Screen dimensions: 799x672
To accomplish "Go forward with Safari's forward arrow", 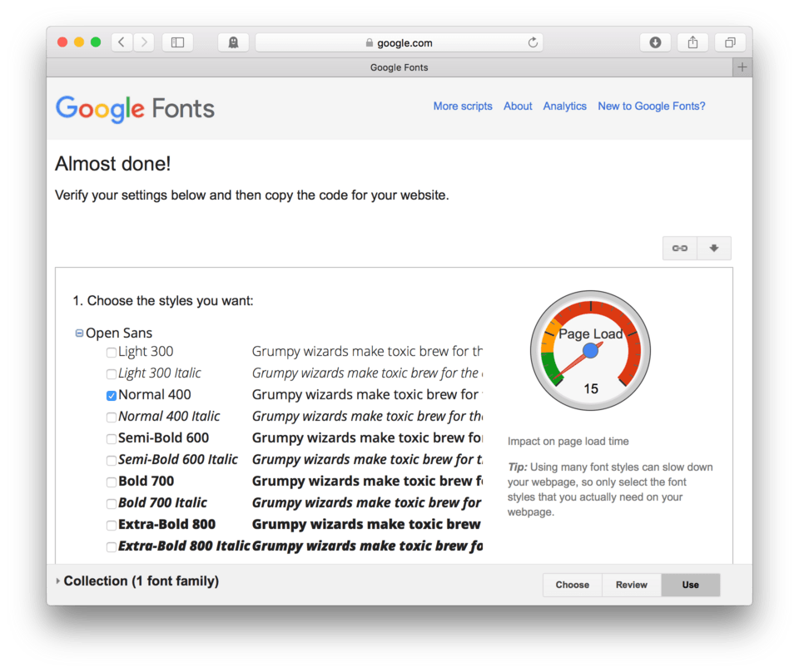I will [x=144, y=42].
